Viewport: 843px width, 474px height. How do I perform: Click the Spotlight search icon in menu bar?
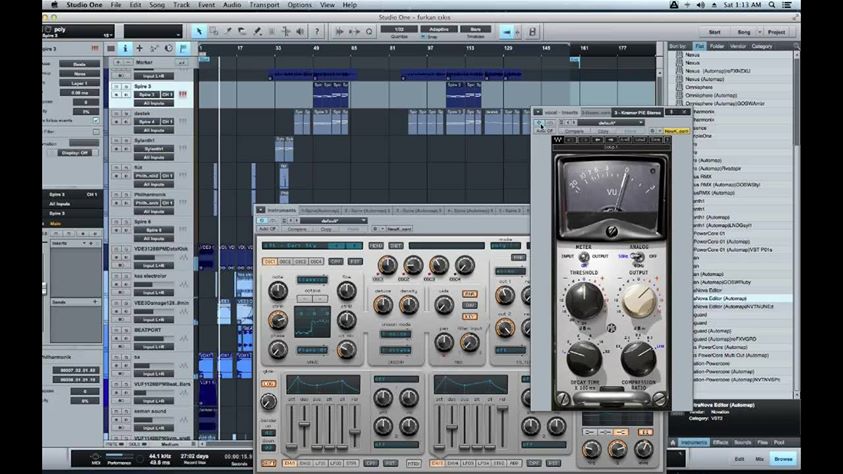coord(772,5)
